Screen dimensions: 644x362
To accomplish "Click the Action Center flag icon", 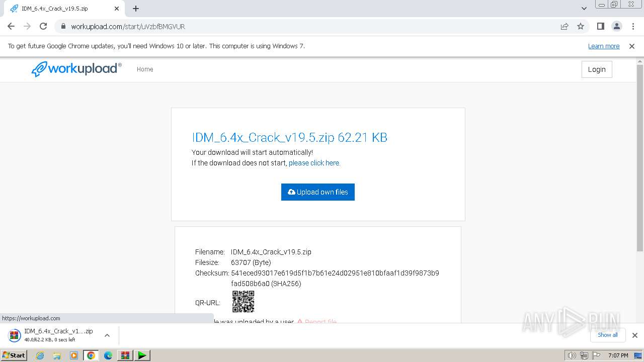I will (596, 355).
